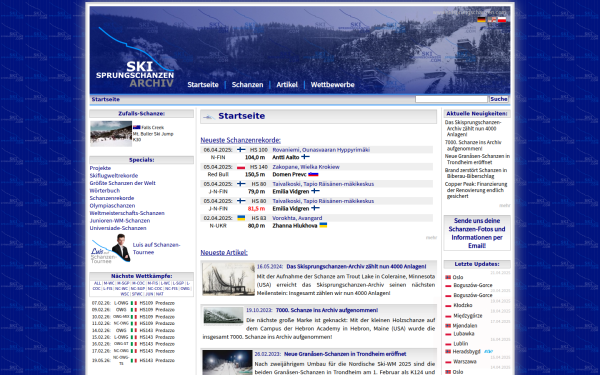600x375 pixels.
Task: Open jumper Antti Aalto's entry
Action: [286, 157]
